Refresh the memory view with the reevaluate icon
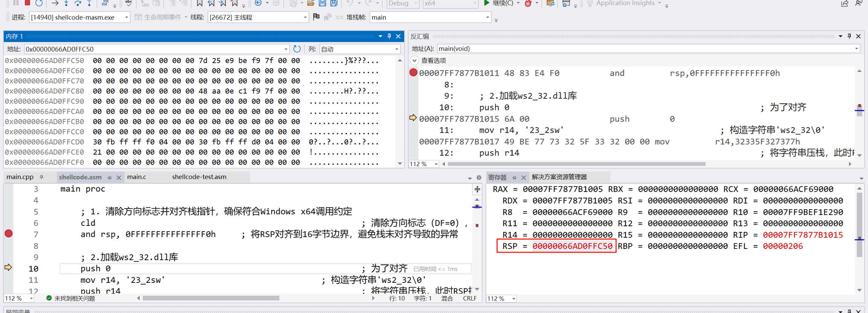 click(297, 49)
